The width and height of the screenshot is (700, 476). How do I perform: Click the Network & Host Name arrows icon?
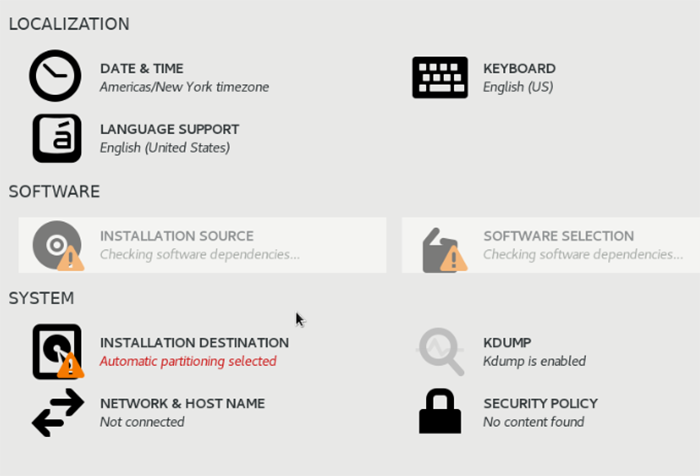[x=58, y=412]
